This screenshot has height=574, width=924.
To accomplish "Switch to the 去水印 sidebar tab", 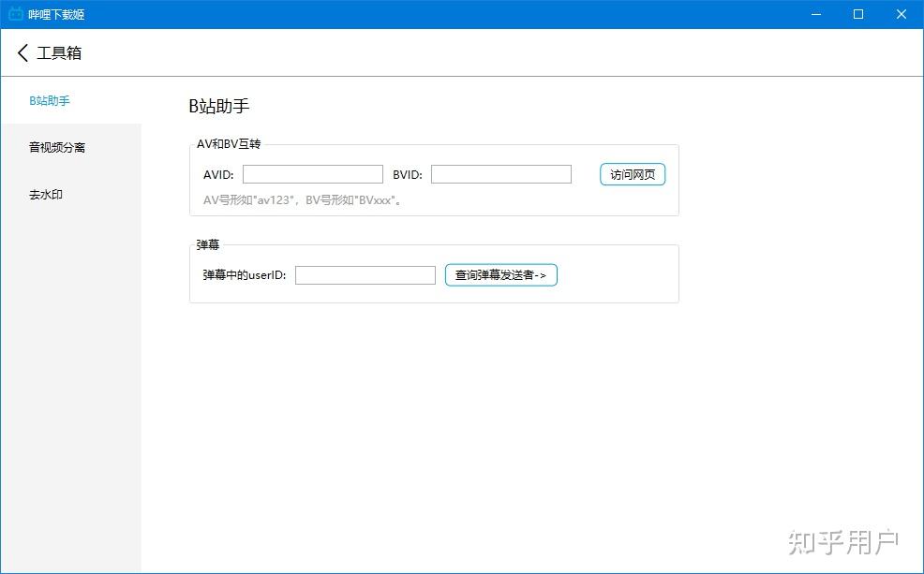I will pos(70,194).
